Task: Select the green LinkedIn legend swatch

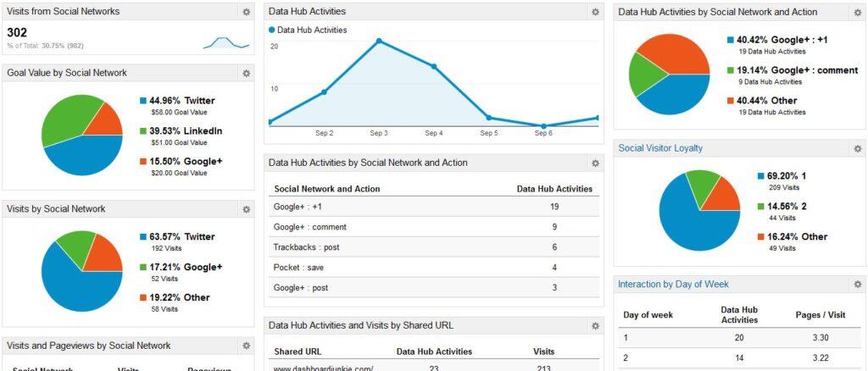Action: pyautogui.click(x=143, y=131)
